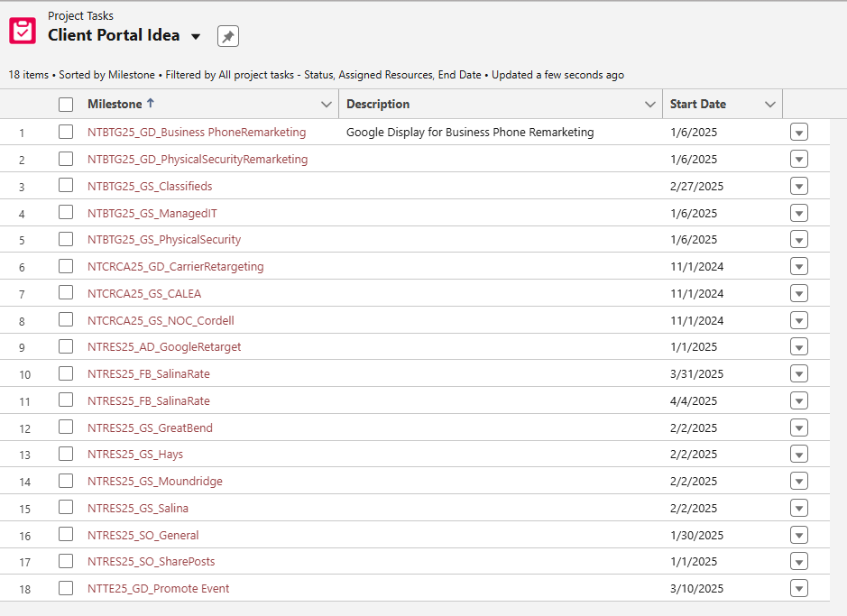This screenshot has width=847, height=616.
Task: Select the NTRES25_GS_Moundridge row checkbox
Action: 66,481
